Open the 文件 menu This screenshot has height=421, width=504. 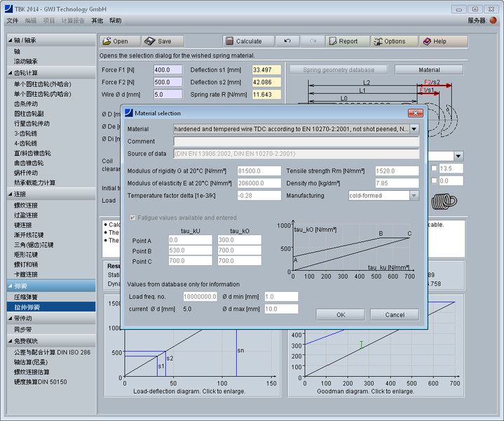click(13, 21)
